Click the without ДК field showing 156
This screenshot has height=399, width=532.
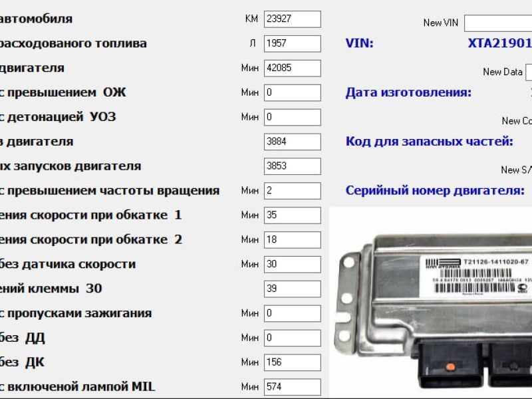pos(292,362)
